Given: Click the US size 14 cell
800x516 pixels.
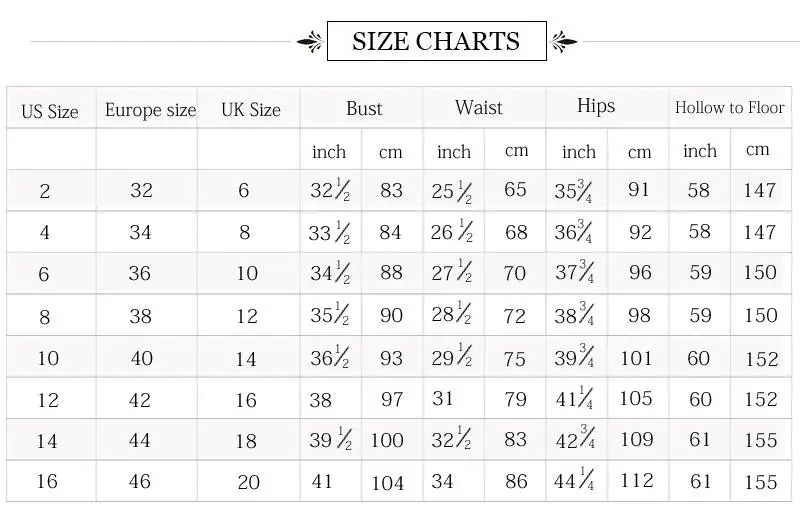Looking at the screenshot, I should point(46,441).
